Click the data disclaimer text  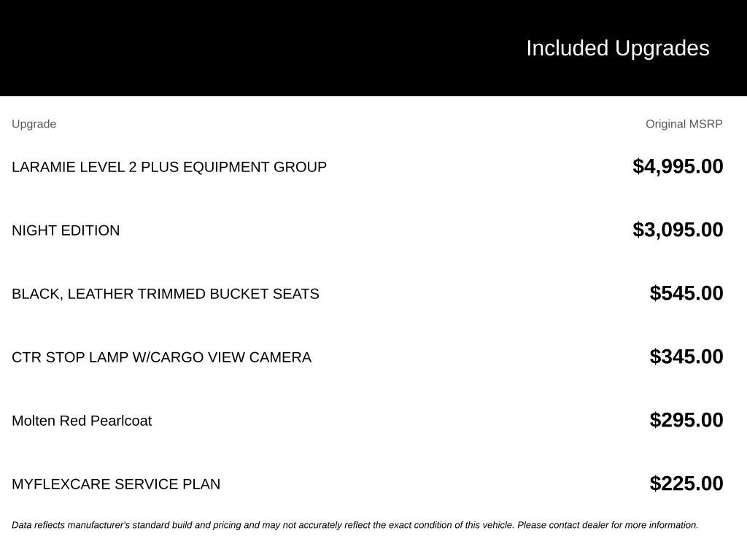click(x=355, y=525)
